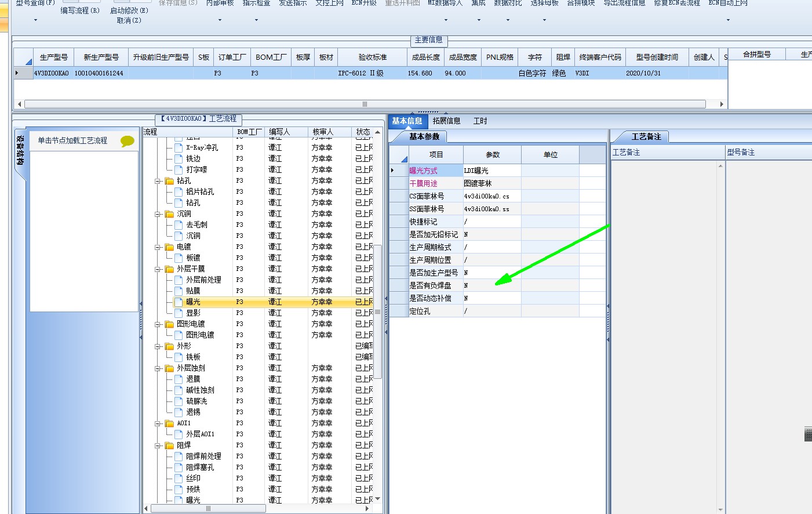812x514 pixels.
Task: Switch to the 拓展信息 tab
Action: (x=446, y=121)
